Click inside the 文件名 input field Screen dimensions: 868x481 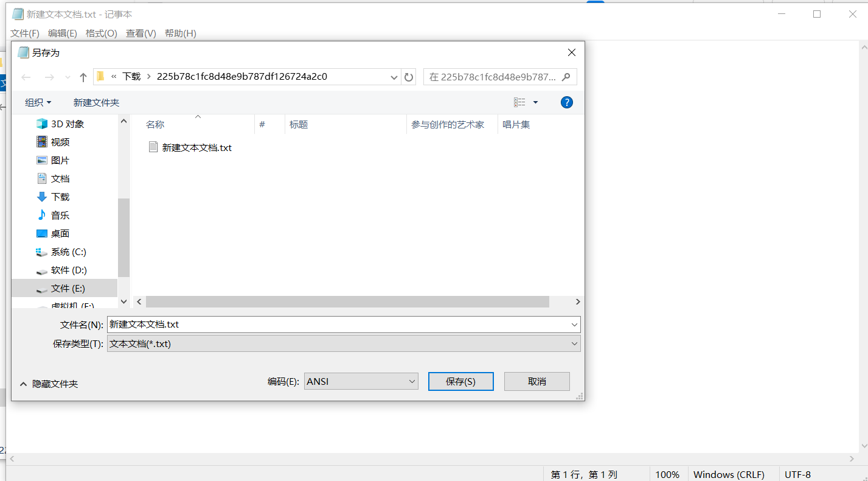click(x=274, y=325)
